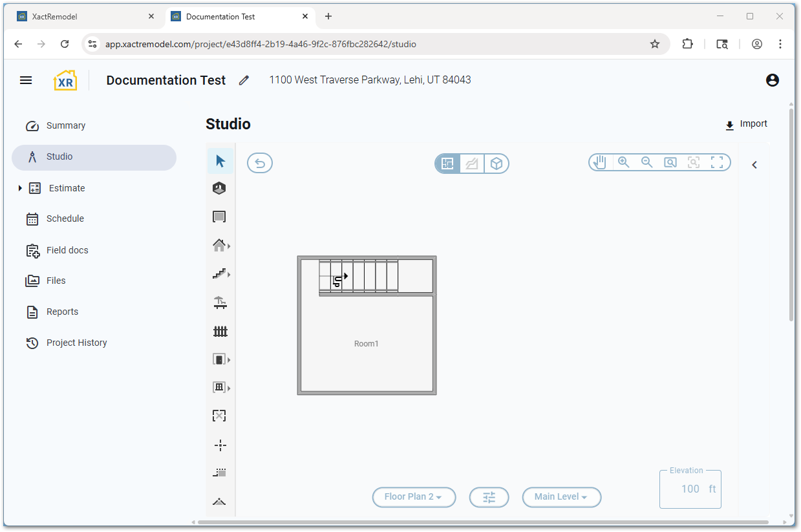Select the fence tool icon

pyautogui.click(x=220, y=332)
